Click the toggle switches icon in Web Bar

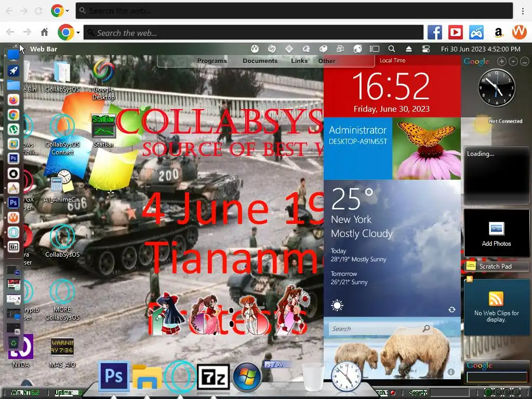click(426, 49)
